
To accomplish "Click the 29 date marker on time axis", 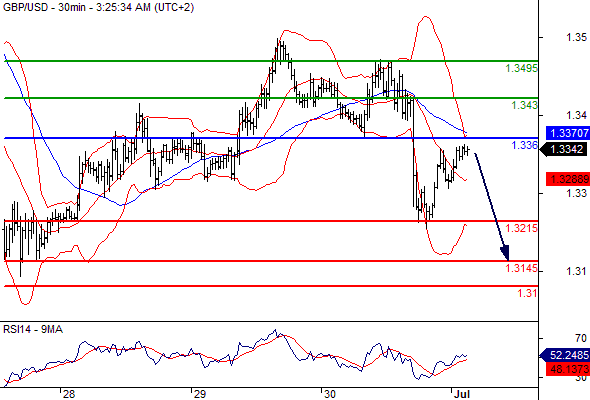I will pos(199,394).
